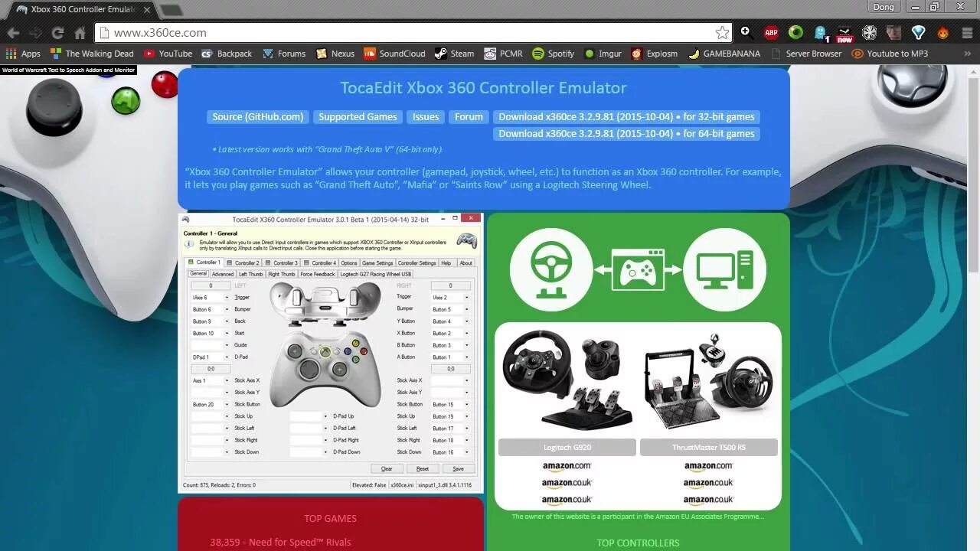This screenshot has width=980, height=551.
Task: Open the YouTube bookmark
Action: point(168,54)
